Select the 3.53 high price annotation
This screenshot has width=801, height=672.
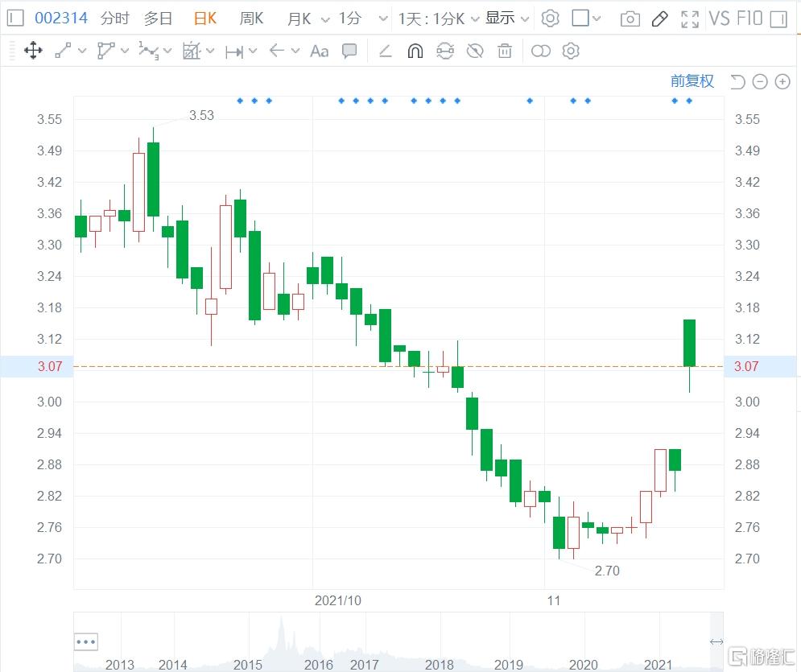(x=202, y=115)
